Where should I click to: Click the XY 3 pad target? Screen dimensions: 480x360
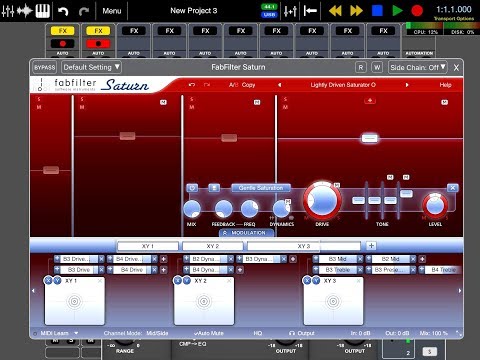[333, 301]
